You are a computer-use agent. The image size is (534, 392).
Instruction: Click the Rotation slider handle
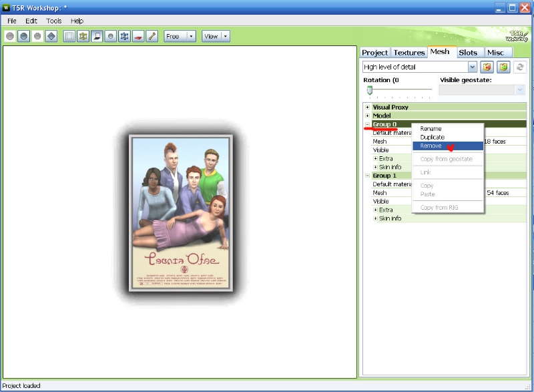pyautogui.click(x=369, y=90)
